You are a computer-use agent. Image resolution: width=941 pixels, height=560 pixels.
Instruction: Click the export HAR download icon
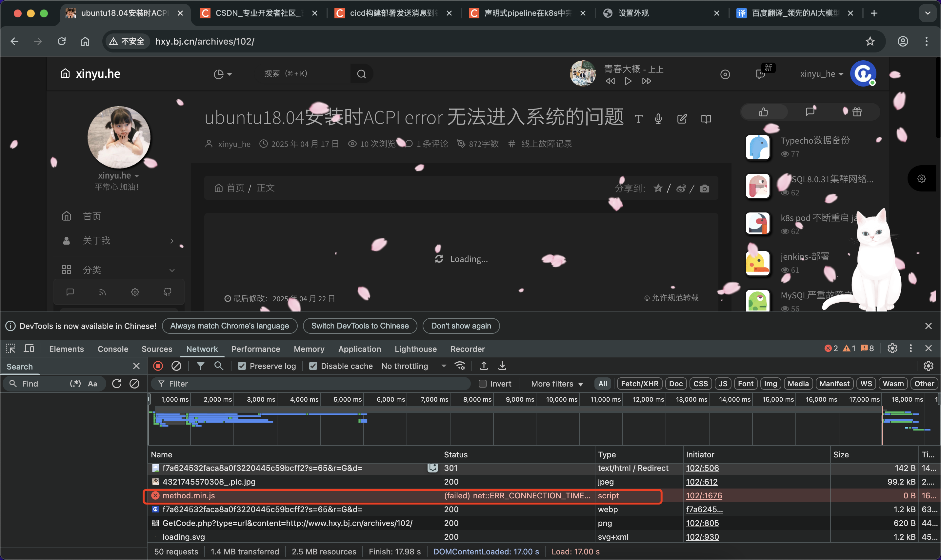[502, 366]
